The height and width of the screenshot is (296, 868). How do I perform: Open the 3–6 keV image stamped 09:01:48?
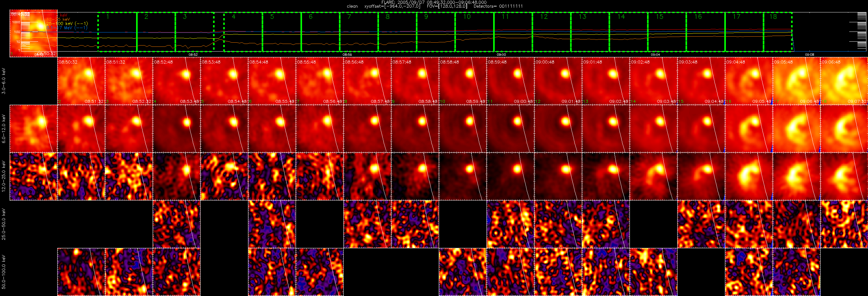click(x=606, y=81)
